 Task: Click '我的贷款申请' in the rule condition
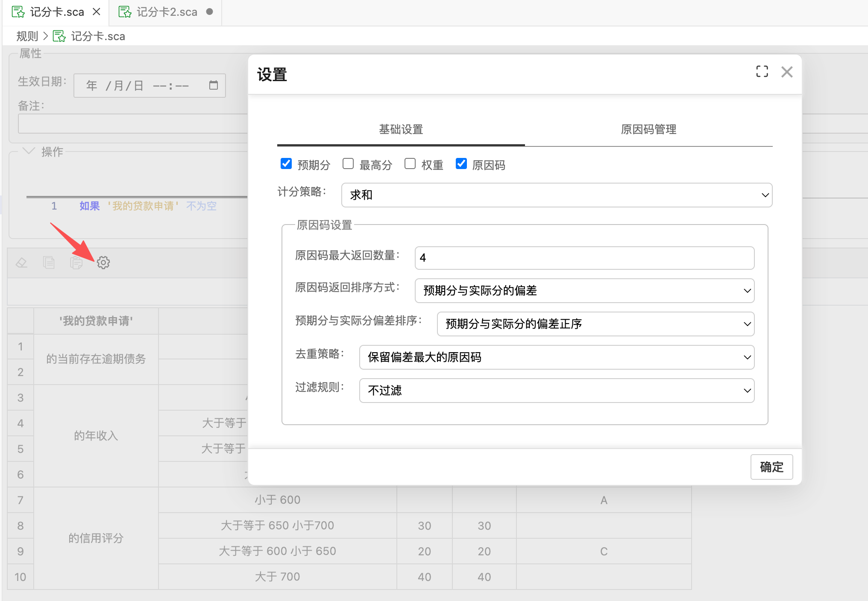pyautogui.click(x=143, y=206)
